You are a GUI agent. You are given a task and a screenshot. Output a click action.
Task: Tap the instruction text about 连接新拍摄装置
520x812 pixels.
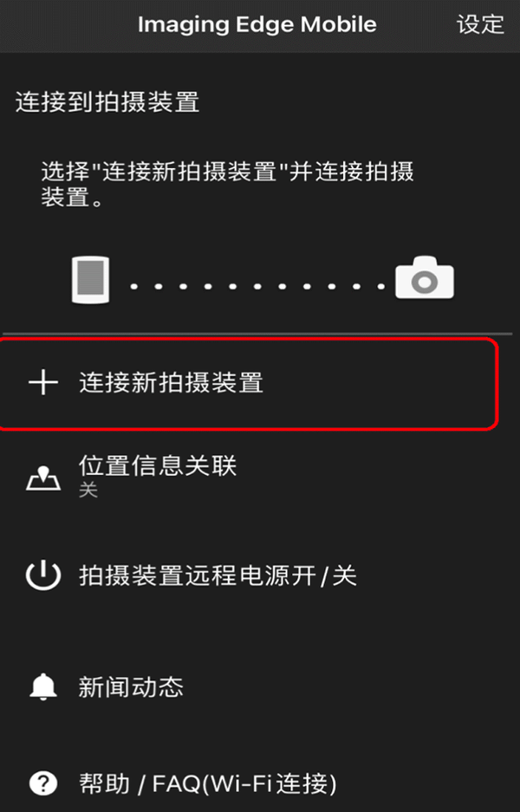pos(227,185)
